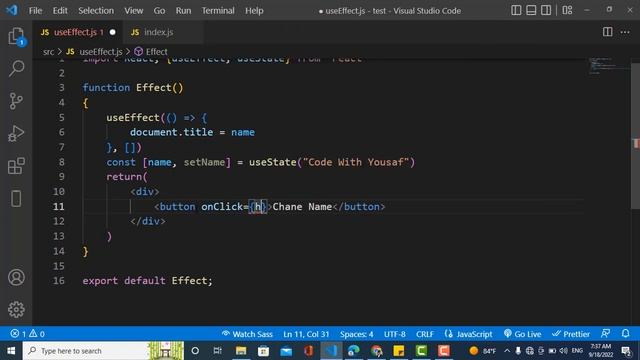
Task: Click the unsaved dot on useEffect.js tab
Action: [x=113, y=32]
